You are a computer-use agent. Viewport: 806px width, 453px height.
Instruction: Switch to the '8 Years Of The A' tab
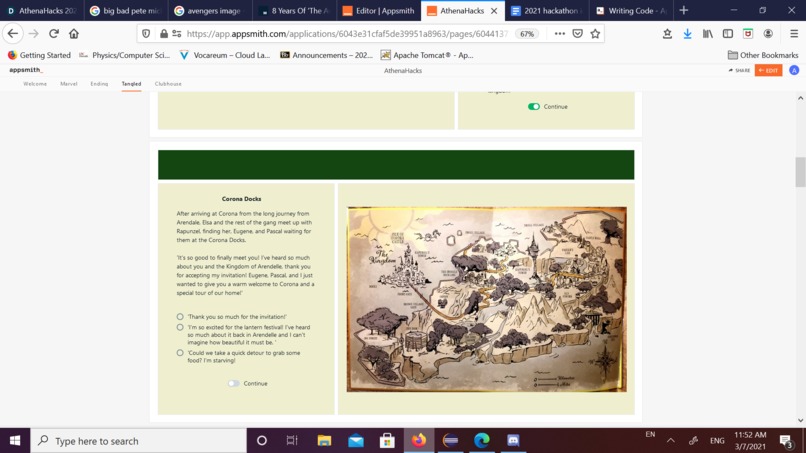[295, 11]
